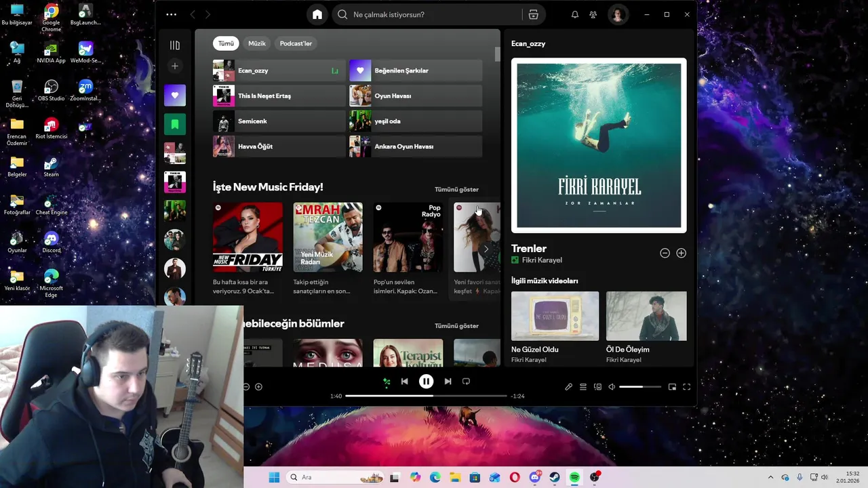The height and width of the screenshot is (488, 868).
Task: Pause the playing track
Action: [426, 382]
